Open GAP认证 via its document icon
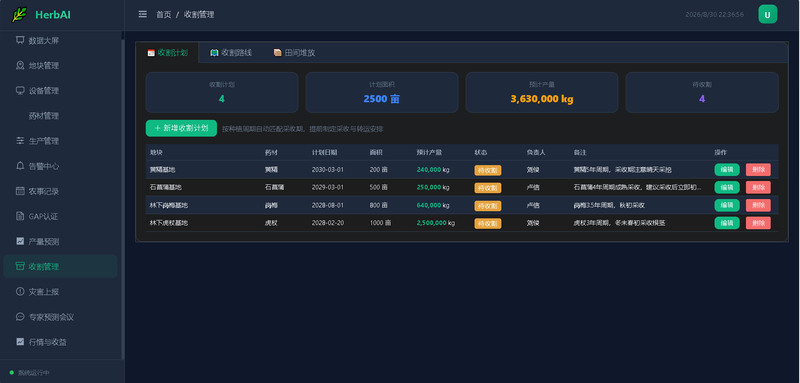 coord(20,216)
